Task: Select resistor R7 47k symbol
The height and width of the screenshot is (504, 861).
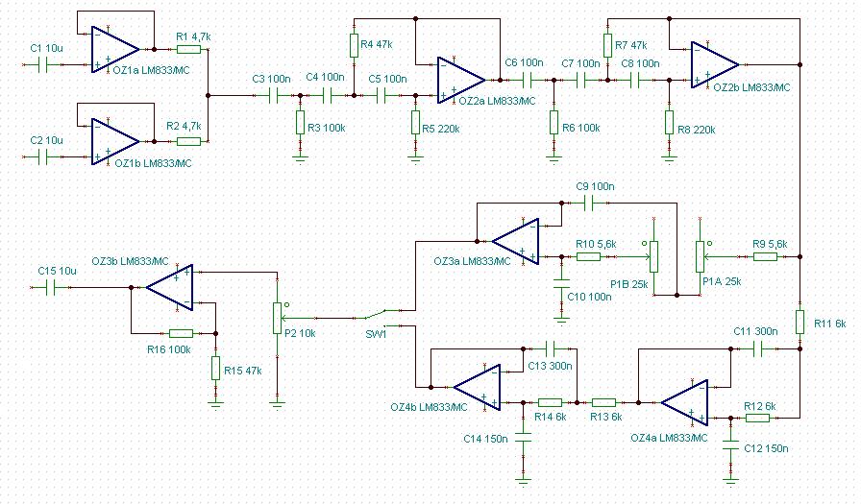Action: (x=607, y=45)
